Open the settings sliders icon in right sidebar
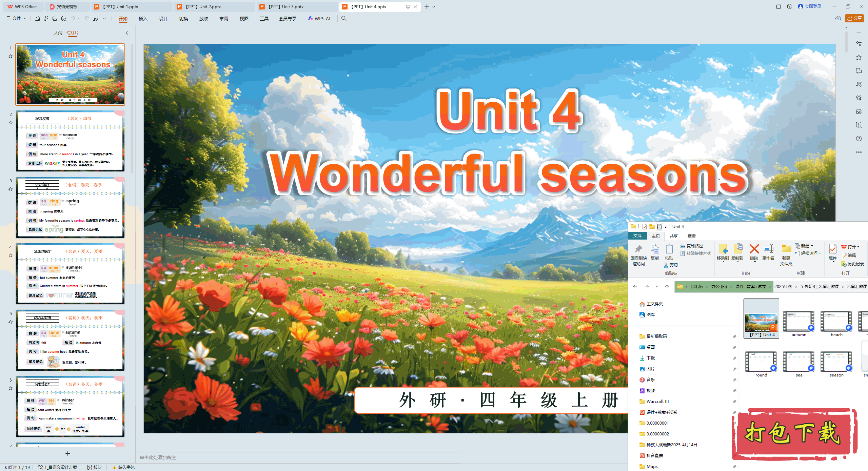Viewport: 868px width, 471px height. [x=859, y=44]
